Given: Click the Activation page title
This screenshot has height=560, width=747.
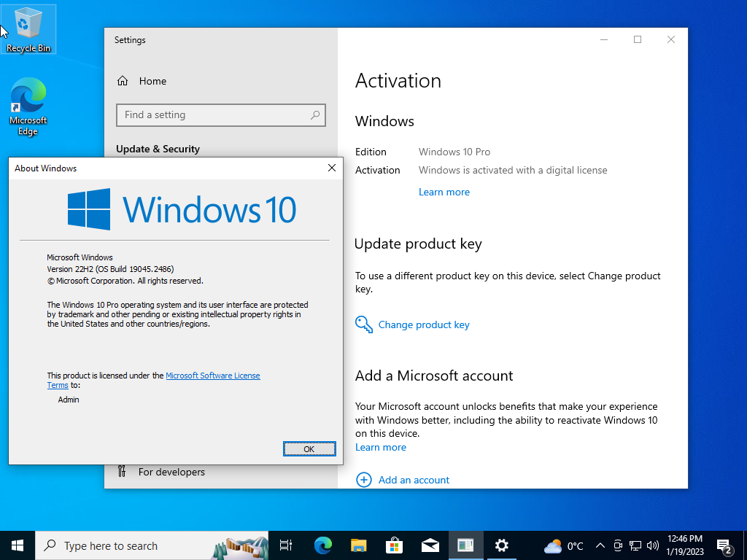Looking at the screenshot, I should click(x=398, y=80).
